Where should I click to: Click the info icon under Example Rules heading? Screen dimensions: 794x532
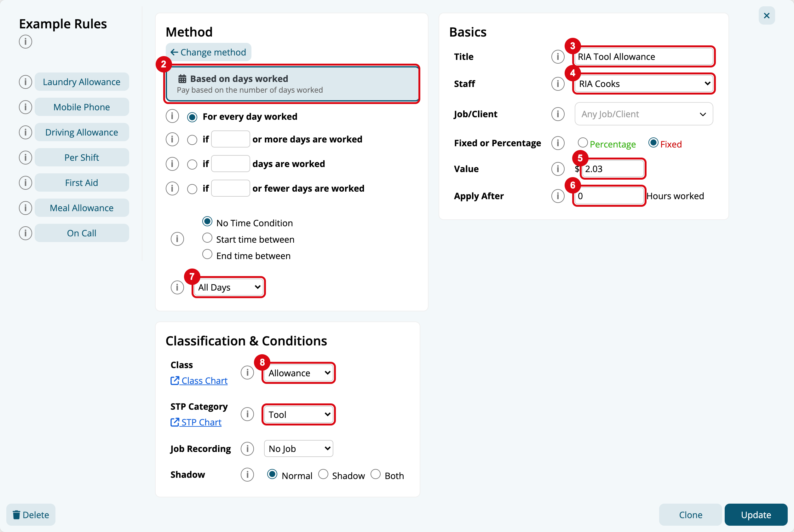coord(26,42)
